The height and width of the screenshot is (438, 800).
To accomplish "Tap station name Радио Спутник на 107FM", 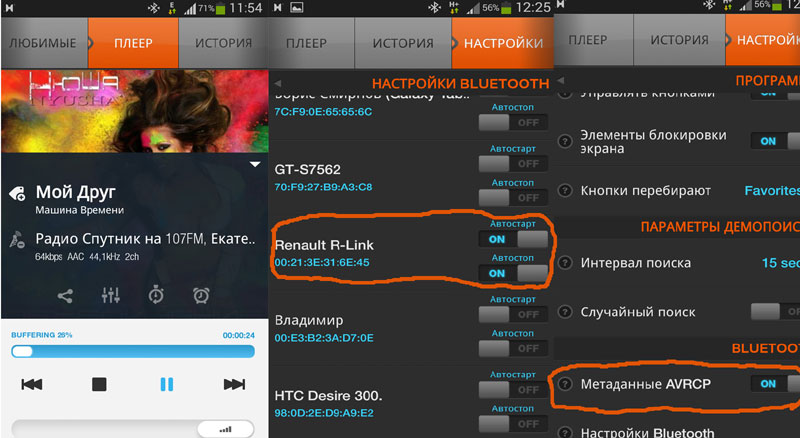I will [x=145, y=239].
